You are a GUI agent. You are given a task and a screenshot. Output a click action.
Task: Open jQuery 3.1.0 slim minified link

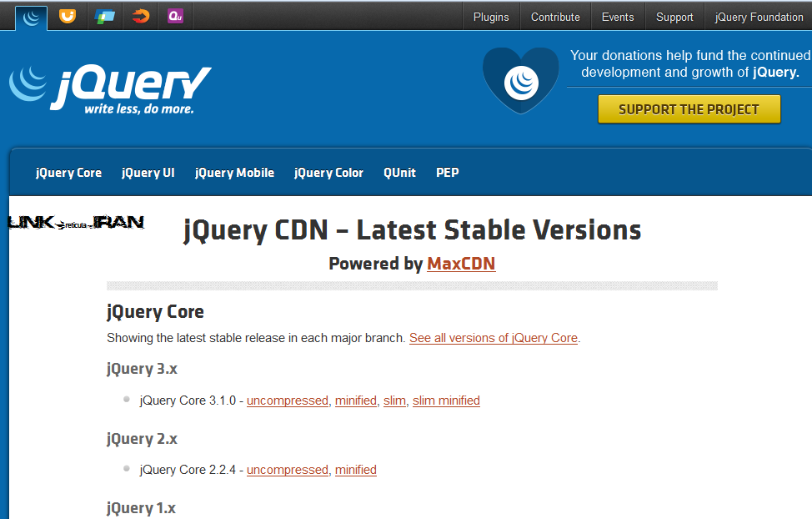[x=446, y=401]
